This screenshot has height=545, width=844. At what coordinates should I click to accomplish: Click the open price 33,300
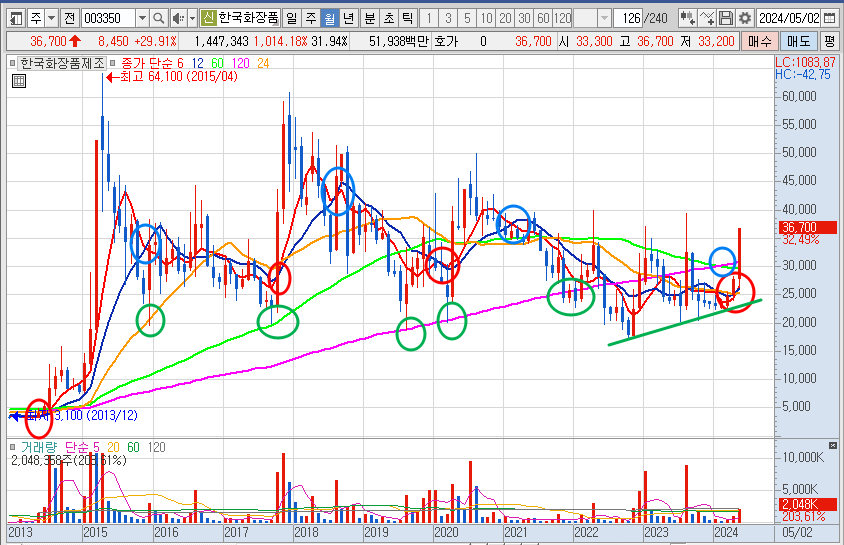pyautogui.click(x=594, y=41)
